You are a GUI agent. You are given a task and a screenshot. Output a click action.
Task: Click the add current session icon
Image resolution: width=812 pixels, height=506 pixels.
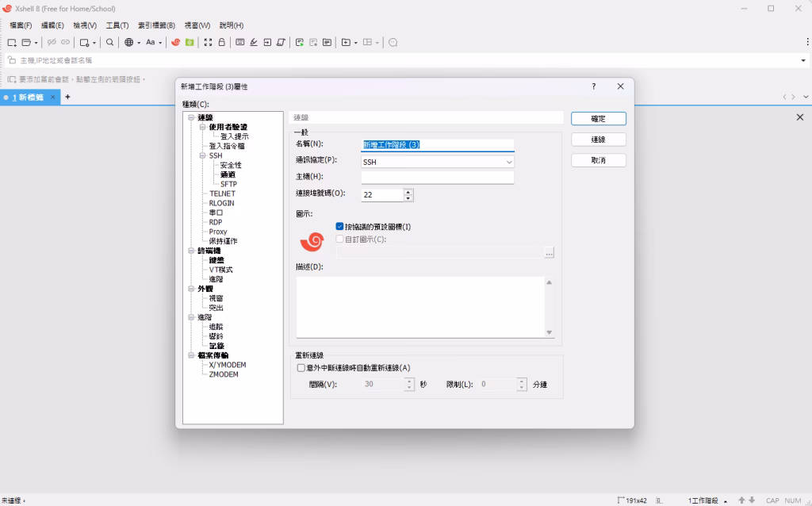[11, 79]
